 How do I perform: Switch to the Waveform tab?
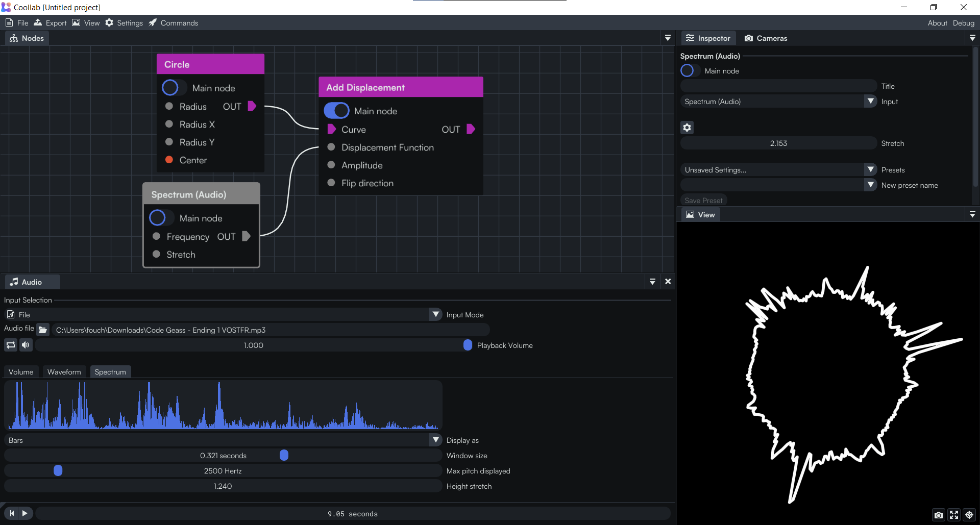coord(64,372)
